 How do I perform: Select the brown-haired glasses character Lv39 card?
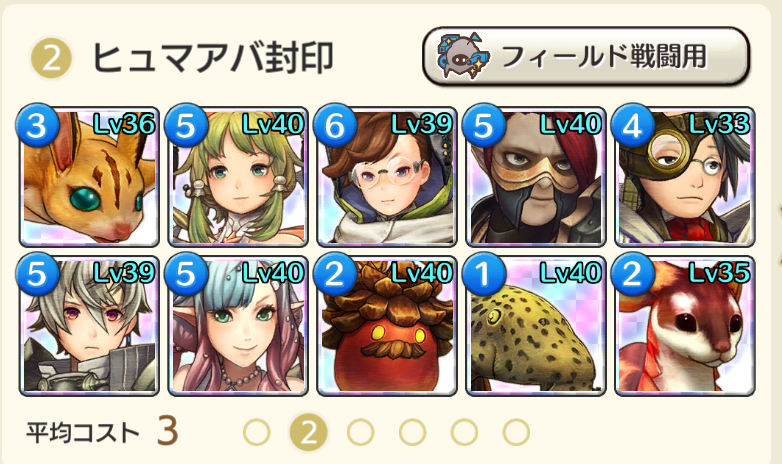(387, 177)
